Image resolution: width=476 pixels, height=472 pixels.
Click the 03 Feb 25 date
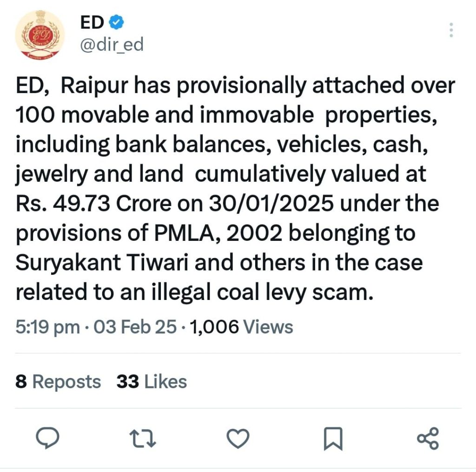(x=135, y=327)
